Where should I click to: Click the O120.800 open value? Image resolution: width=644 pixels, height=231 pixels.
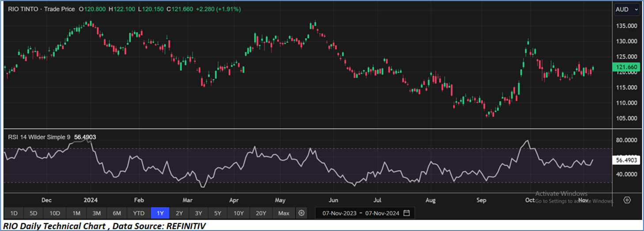[91, 9]
